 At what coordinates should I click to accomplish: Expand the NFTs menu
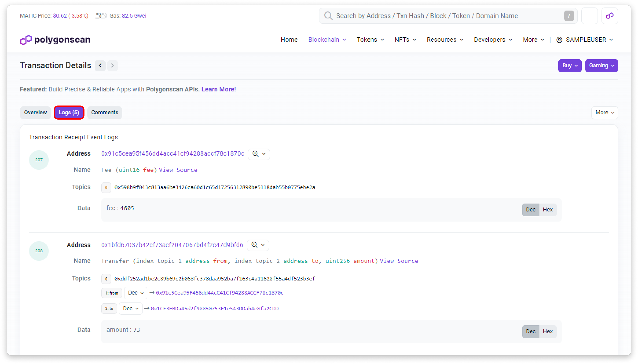(x=405, y=40)
